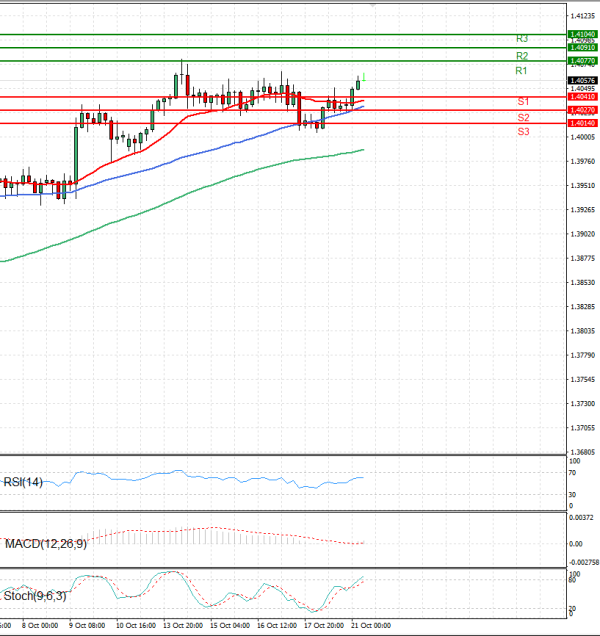This screenshot has width=600, height=636.
Task: Select the R2 resistance label
Action: (x=521, y=55)
